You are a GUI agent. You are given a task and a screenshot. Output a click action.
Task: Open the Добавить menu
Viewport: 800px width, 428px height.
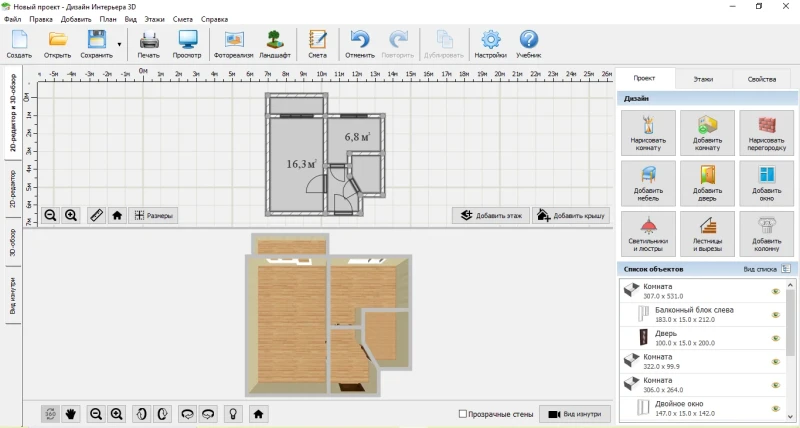pyautogui.click(x=76, y=19)
